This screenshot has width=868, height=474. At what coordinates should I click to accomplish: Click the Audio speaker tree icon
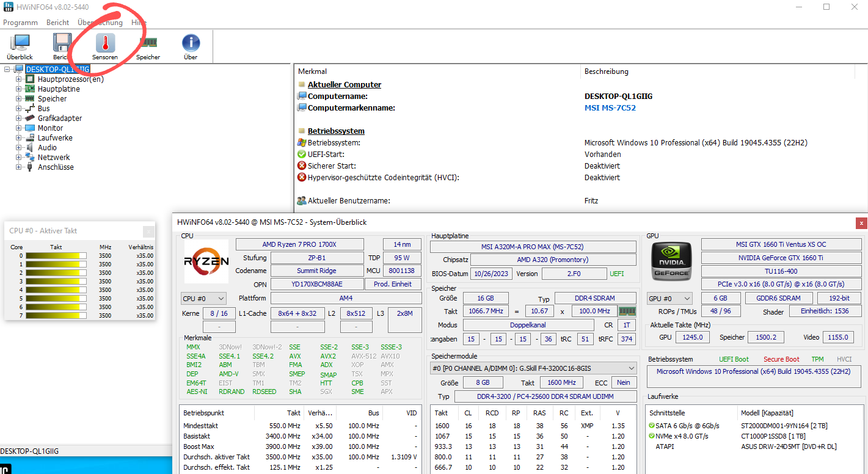click(x=30, y=147)
